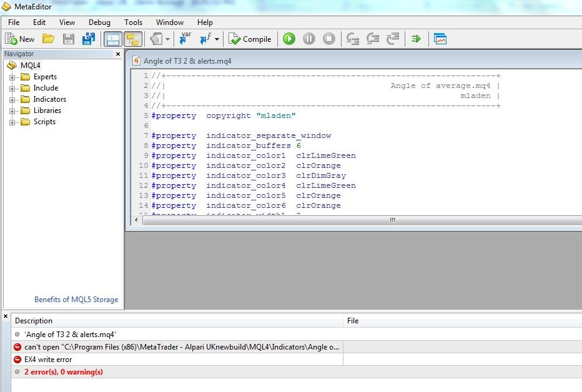Click the File column header

[x=463, y=320]
